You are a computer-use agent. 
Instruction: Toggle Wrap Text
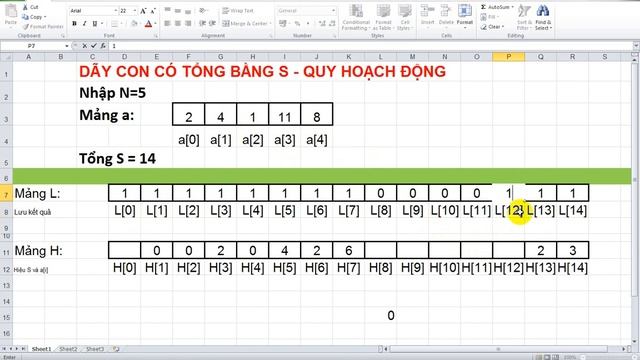coord(238,11)
